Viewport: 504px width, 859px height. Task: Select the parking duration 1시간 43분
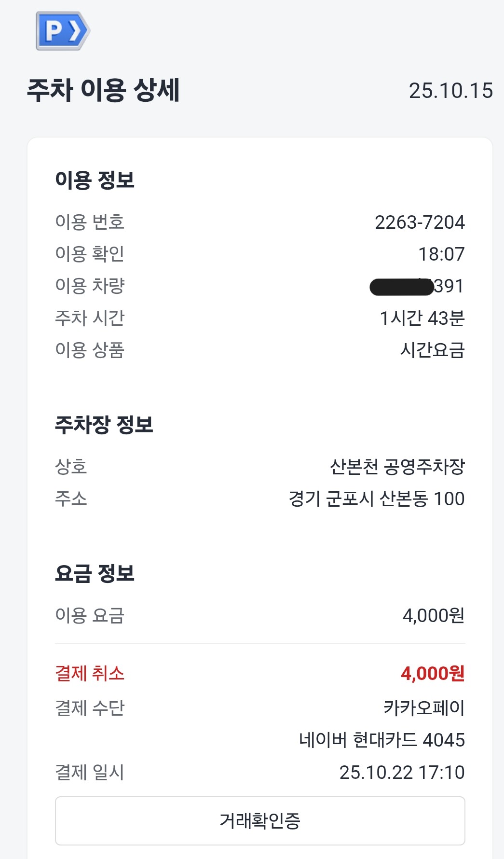coord(422,318)
